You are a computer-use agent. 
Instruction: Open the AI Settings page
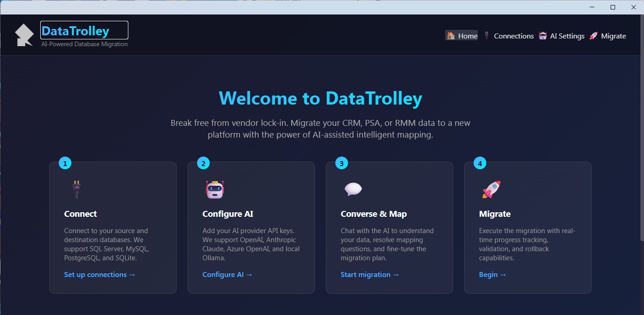point(567,35)
